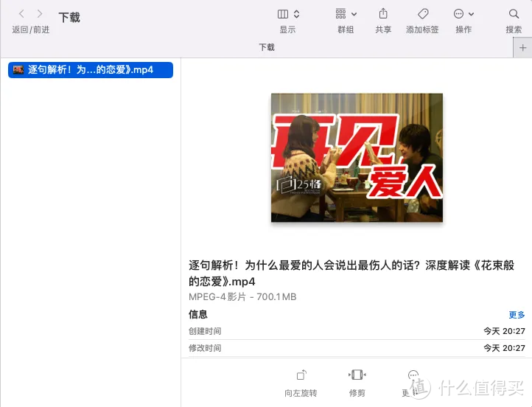Click the small file icon in the mp4 row
532x407 pixels.
click(x=18, y=70)
